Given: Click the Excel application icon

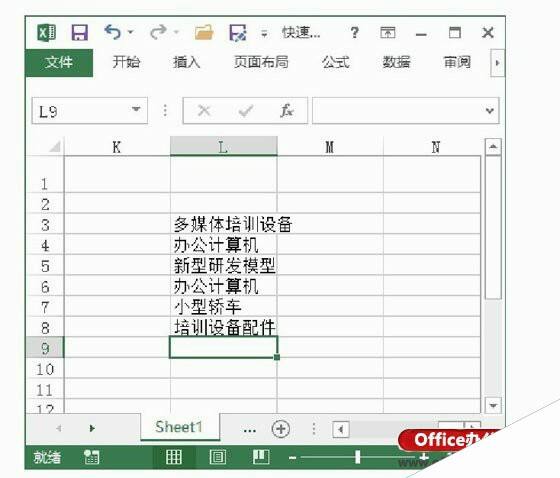Looking at the screenshot, I should 47,33.
